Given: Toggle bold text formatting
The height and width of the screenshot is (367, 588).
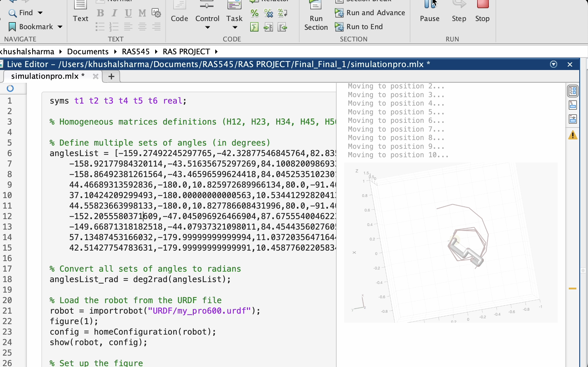Looking at the screenshot, I should [x=100, y=13].
